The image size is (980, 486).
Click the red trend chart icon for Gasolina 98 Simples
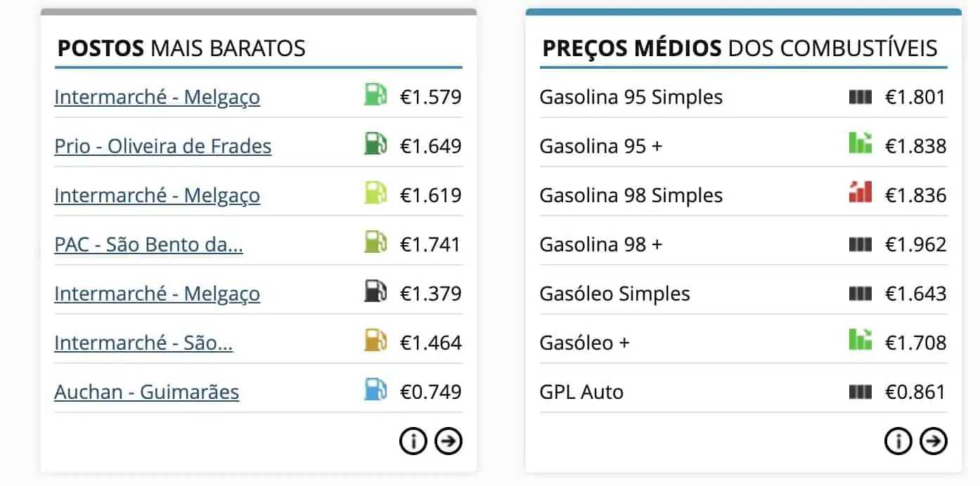tap(860, 192)
